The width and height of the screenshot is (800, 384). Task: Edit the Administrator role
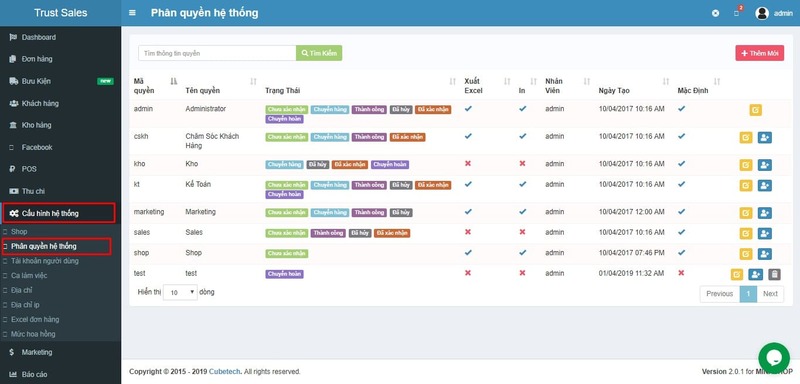click(756, 110)
